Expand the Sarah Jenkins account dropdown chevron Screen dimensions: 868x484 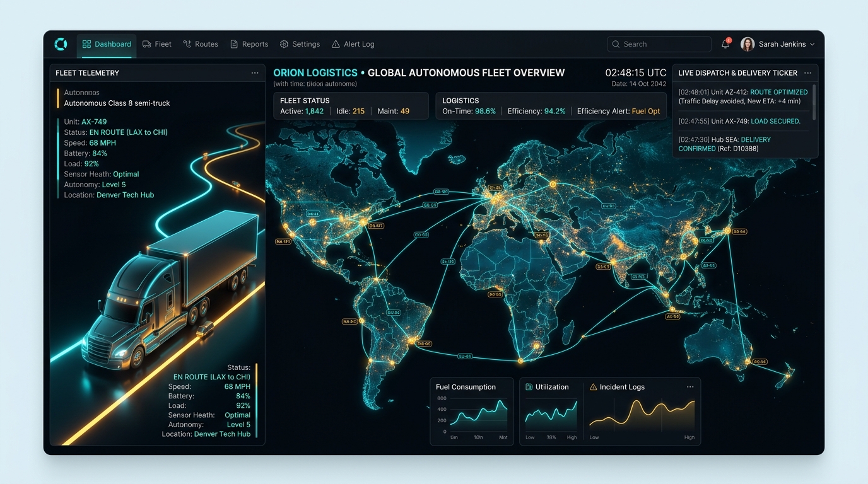tap(812, 44)
